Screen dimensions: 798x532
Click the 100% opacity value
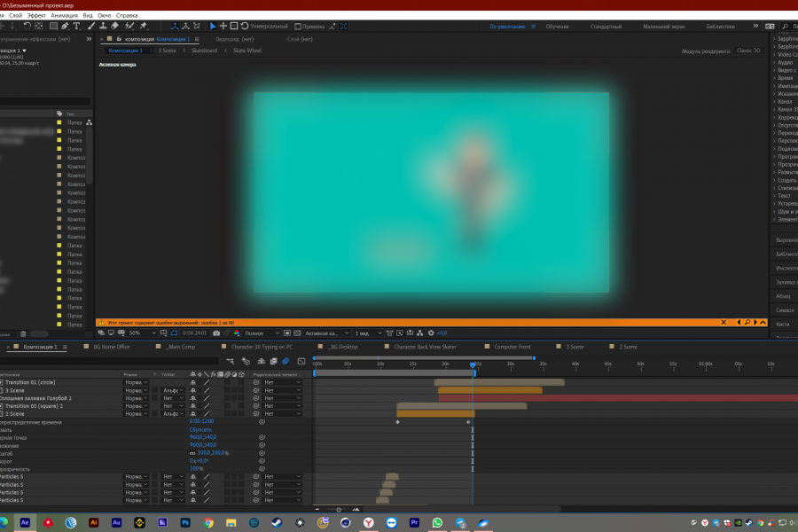[197, 469]
